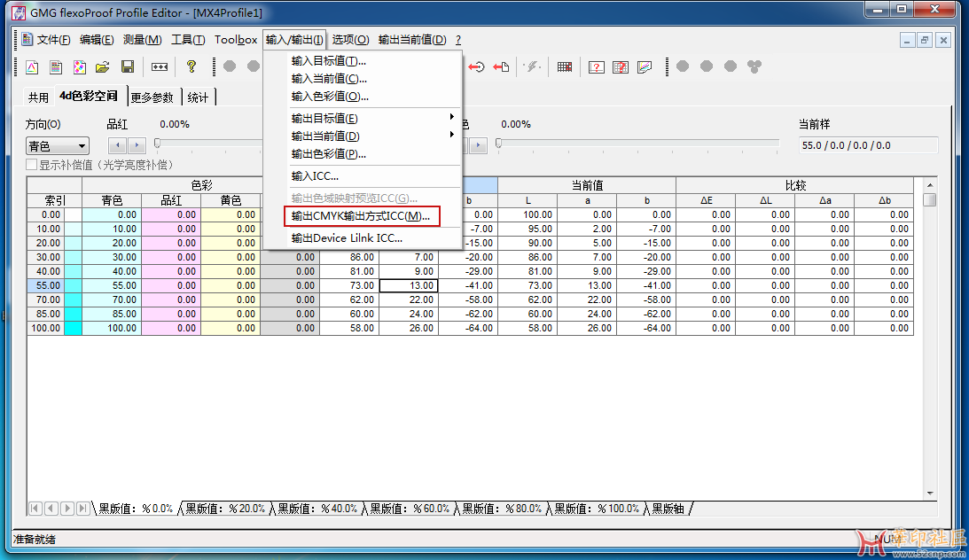The image size is (969, 560).
Task: Open help with the yellow question mark icon
Action: pyautogui.click(x=191, y=66)
